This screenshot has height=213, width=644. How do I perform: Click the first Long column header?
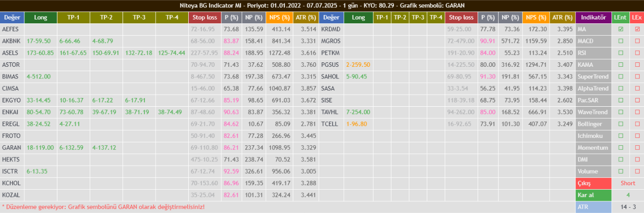[x=41, y=18]
